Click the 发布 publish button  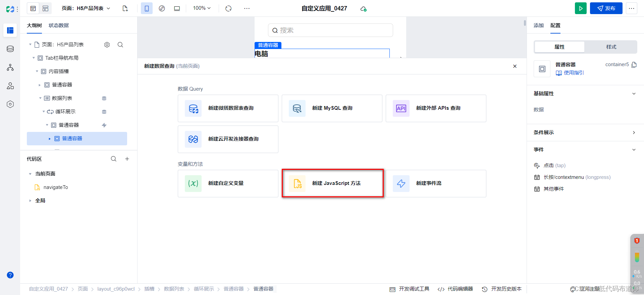(x=606, y=8)
